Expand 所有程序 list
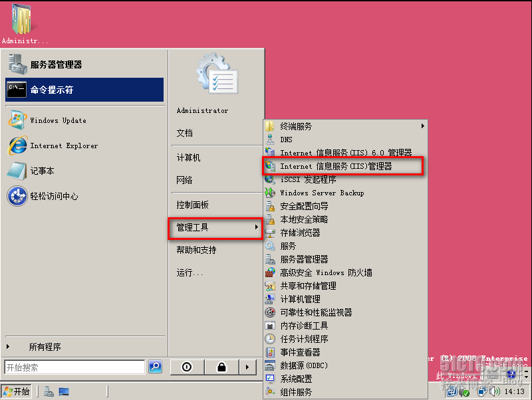The width and height of the screenshot is (532, 400). pyautogui.click(x=44, y=347)
